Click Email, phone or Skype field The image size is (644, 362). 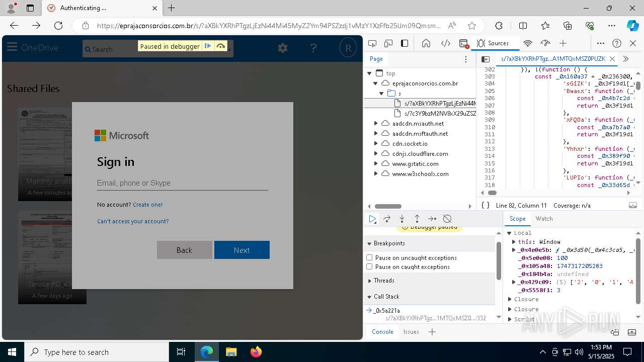[x=182, y=183]
